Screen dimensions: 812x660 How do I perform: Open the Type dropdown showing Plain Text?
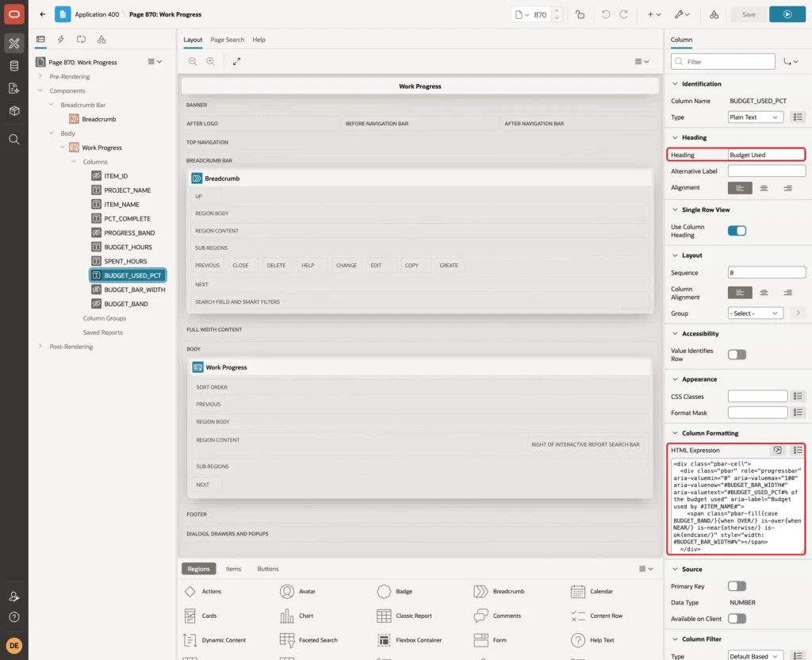click(755, 117)
